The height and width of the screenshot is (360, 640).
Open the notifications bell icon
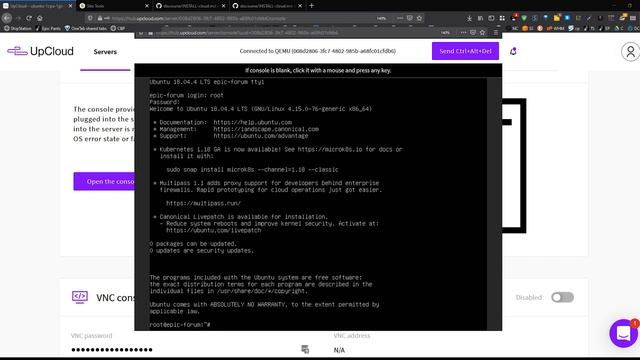click(x=513, y=51)
